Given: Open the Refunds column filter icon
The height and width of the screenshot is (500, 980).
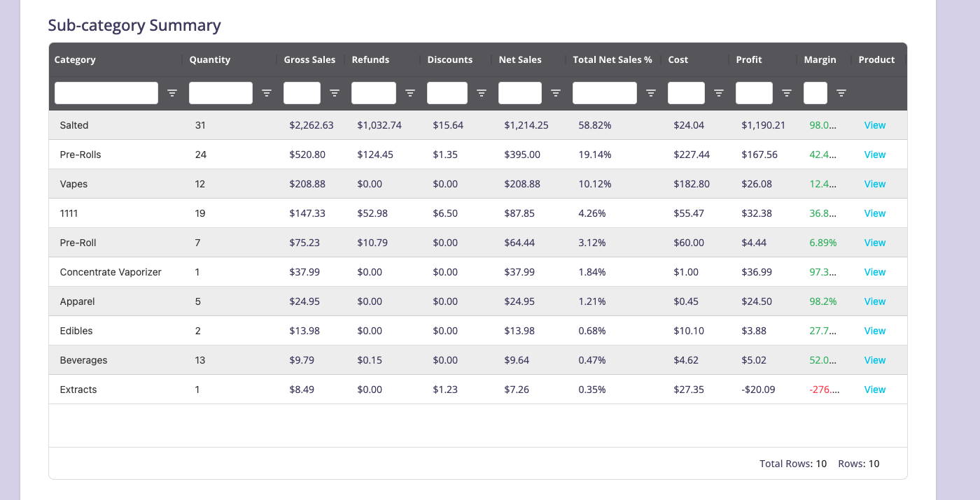Looking at the screenshot, I should pos(410,93).
